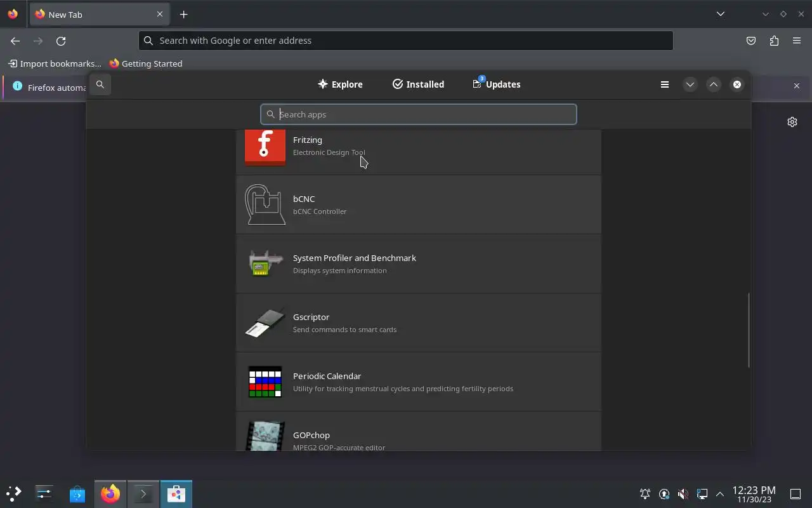Screen dimensions: 812x508
Task: Click the clock showing 12:23 PM
Action: coord(754,494)
